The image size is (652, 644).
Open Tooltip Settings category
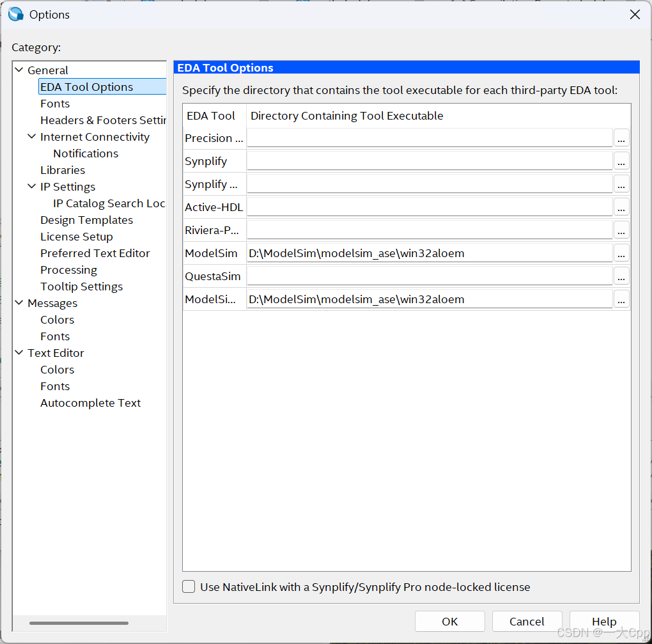click(82, 287)
